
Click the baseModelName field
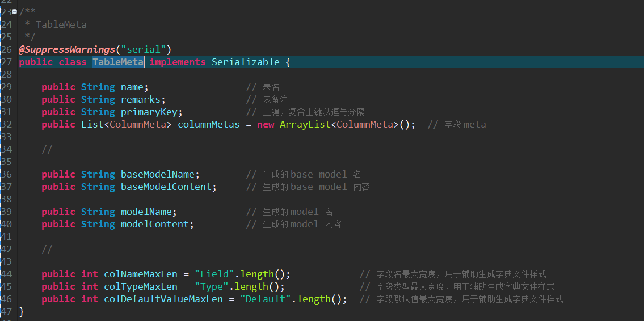point(157,174)
